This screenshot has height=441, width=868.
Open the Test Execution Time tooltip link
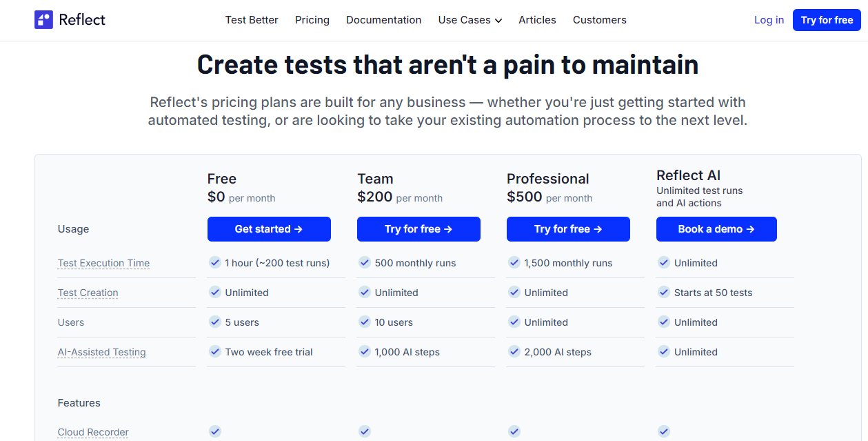point(103,263)
